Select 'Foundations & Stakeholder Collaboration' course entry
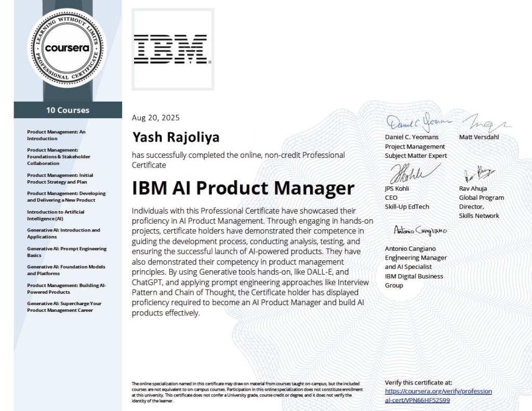 58,157
